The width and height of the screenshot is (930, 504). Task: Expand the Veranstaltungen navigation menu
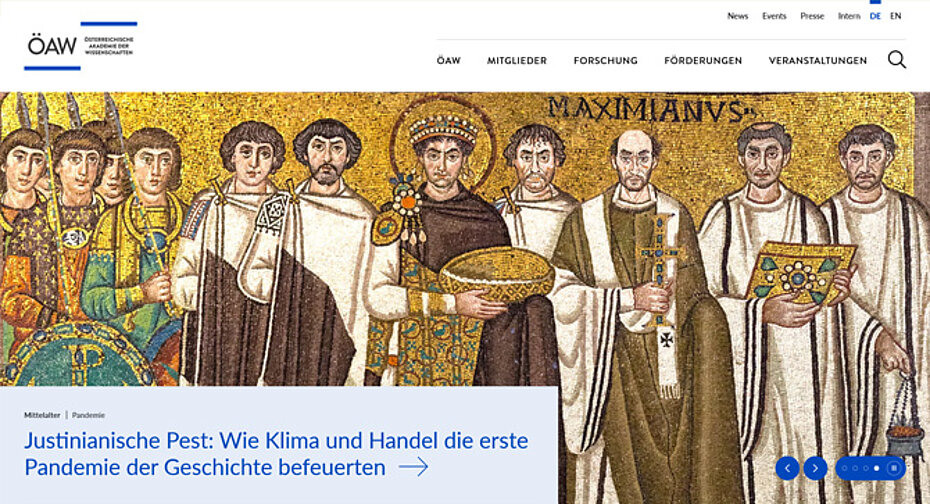[818, 60]
